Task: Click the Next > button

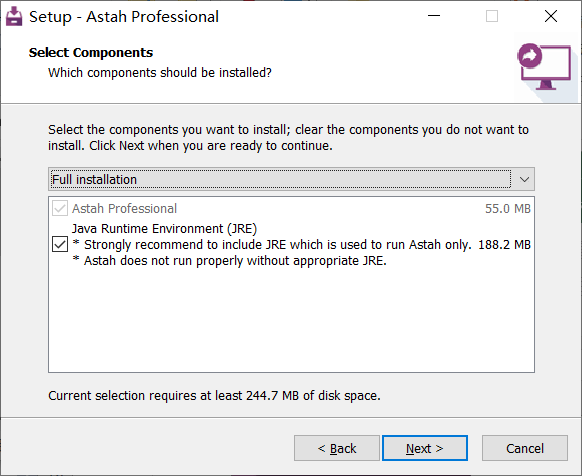Action: coord(425,448)
